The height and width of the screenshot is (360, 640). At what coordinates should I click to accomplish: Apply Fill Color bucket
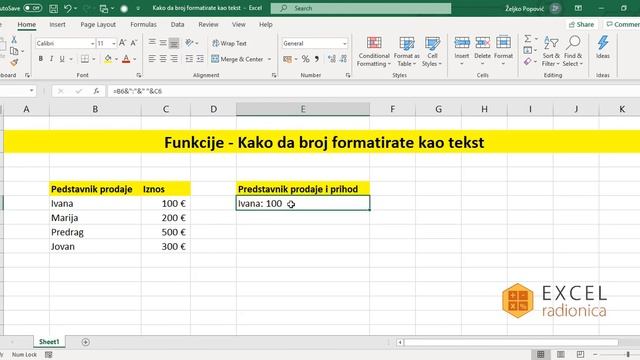pos(108,59)
